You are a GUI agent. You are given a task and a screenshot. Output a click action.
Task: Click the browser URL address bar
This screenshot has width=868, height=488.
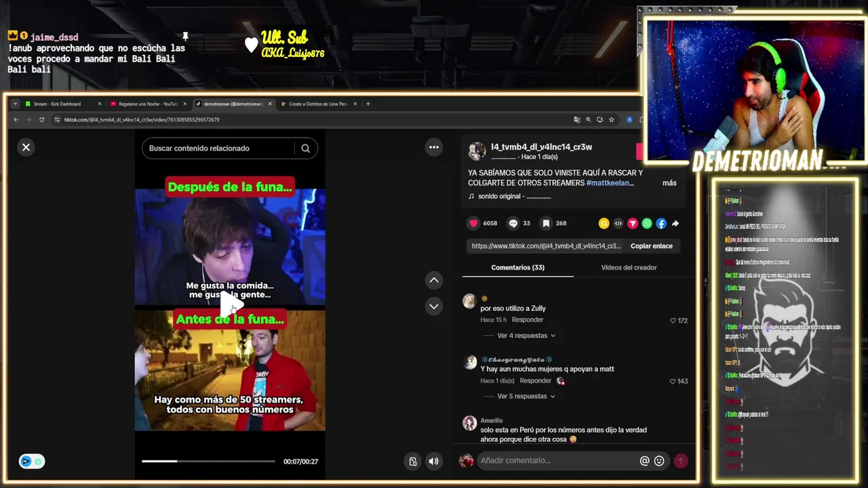[312, 120]
